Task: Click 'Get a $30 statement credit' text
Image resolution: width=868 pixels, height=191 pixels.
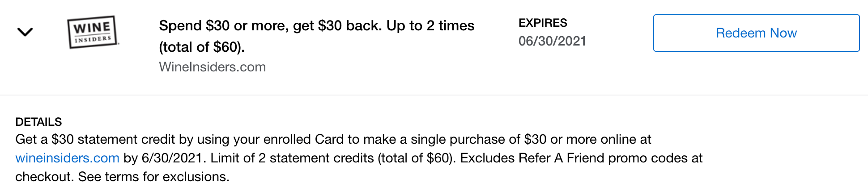Action: [95, 139]
